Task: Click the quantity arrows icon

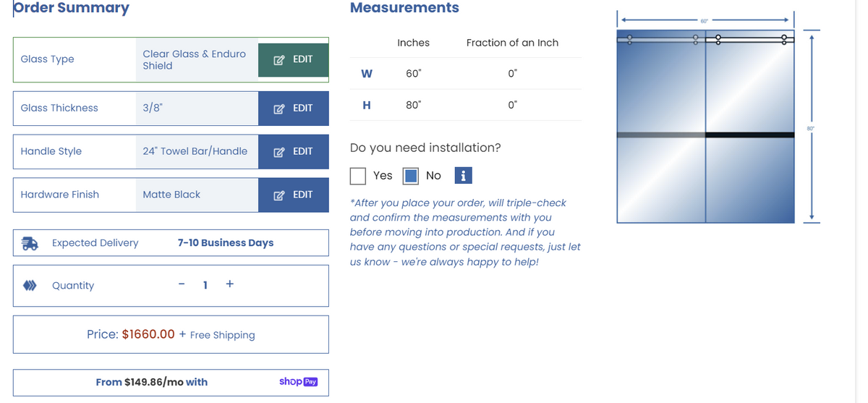Action: pyautogui.click(x=30, y=286)
